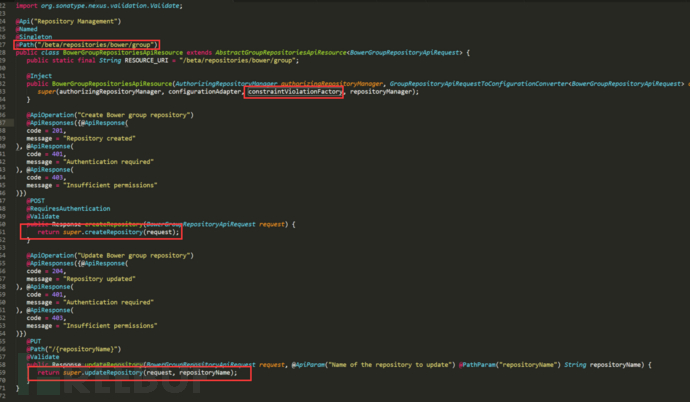This screenshot has width=690, height=402.
Task: Place cursor on RESOURCE_URI constant
Action: [146, 60]
